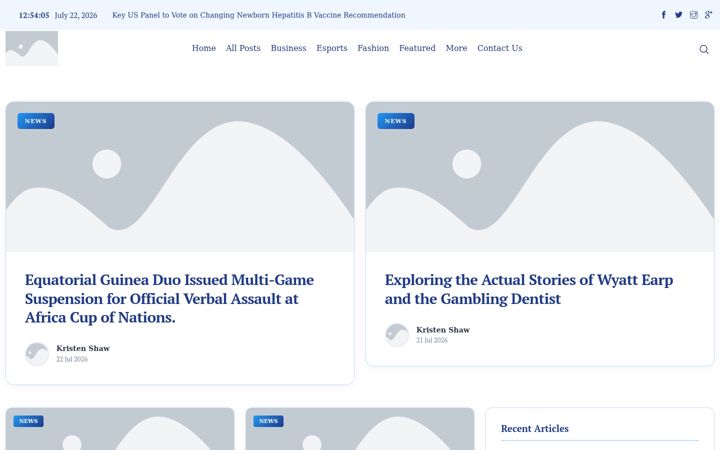Open the Featured menu item
The image size is (720, 450).
click(x=417, y=48)
